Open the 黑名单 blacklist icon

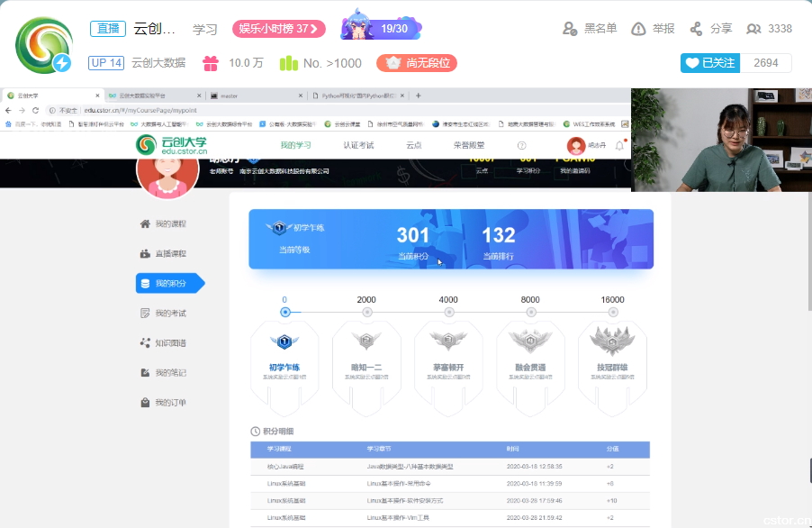click(570, 29)
